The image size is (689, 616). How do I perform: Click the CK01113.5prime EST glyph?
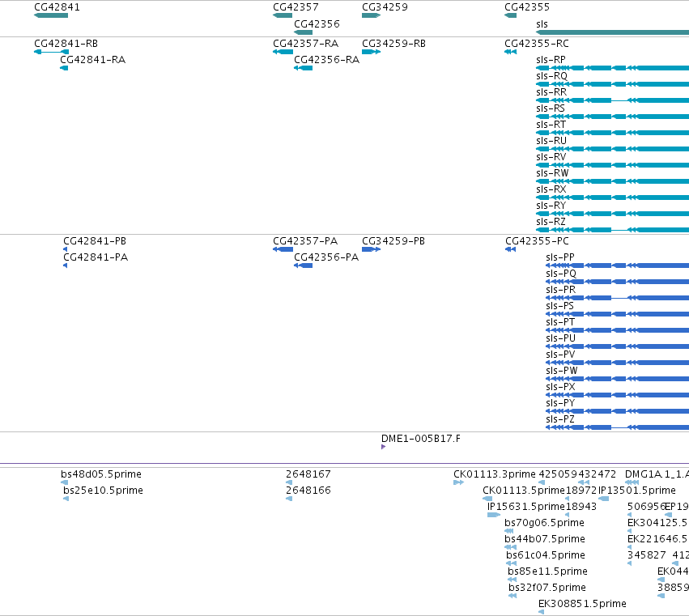(487, 499)
